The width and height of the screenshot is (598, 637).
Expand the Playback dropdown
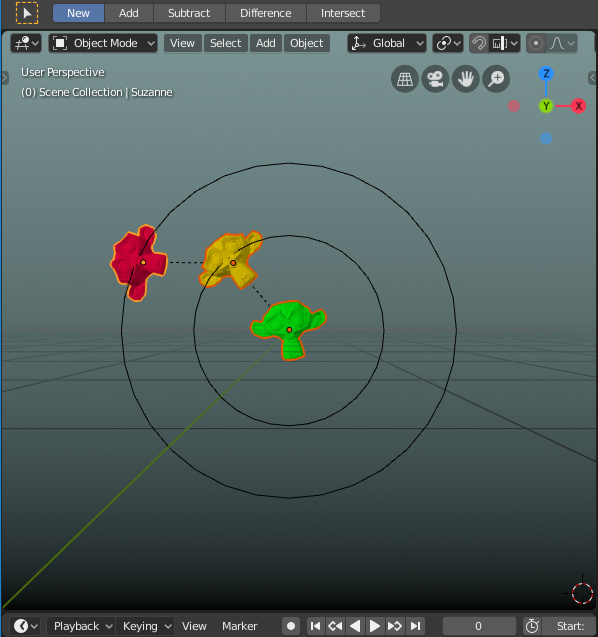tap(81, 626)
